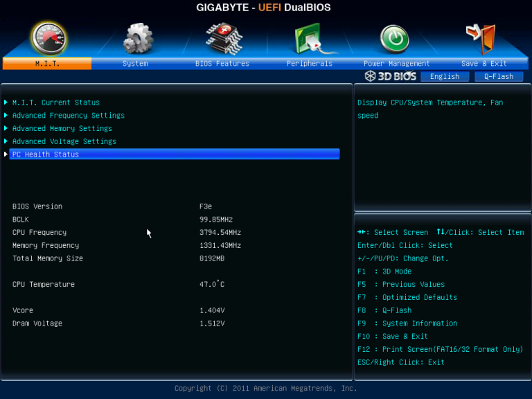532x399 pixels.
Task: Click the F9 : System Information help line
Action: (407, 323)
